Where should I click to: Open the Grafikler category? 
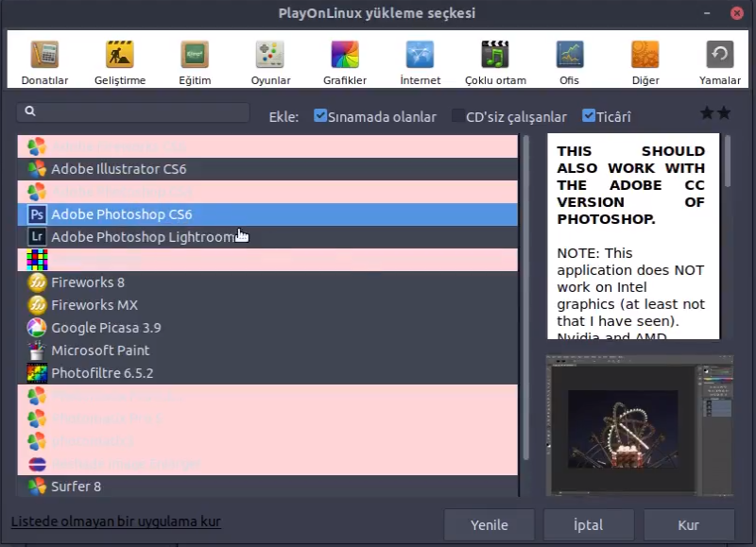(345, 62)
